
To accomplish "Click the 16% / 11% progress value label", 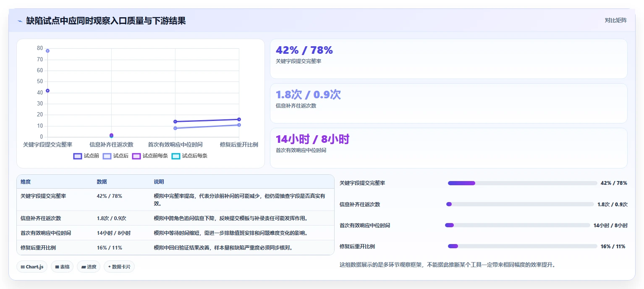I will point(613,247).
